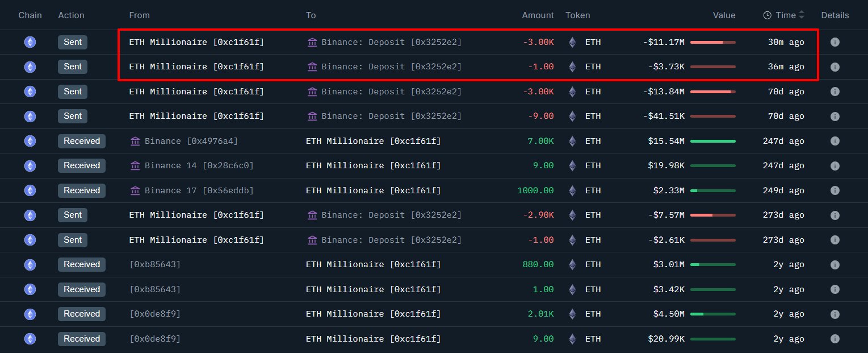This screenshot has height=353, width=868.
Task: Click the Binance Deposit bank icon in row one
Action: pyautogui.click(x=313, y=42)
